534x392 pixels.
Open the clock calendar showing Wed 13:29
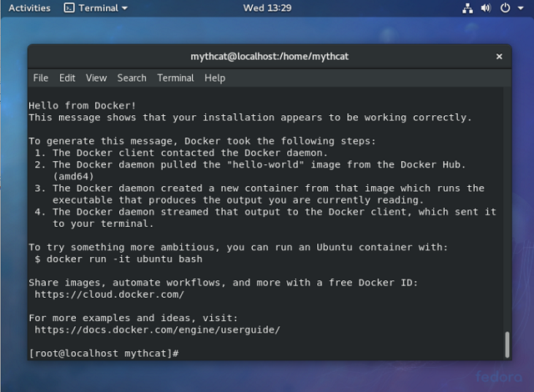pyautogui.click(x=267, y=8)
